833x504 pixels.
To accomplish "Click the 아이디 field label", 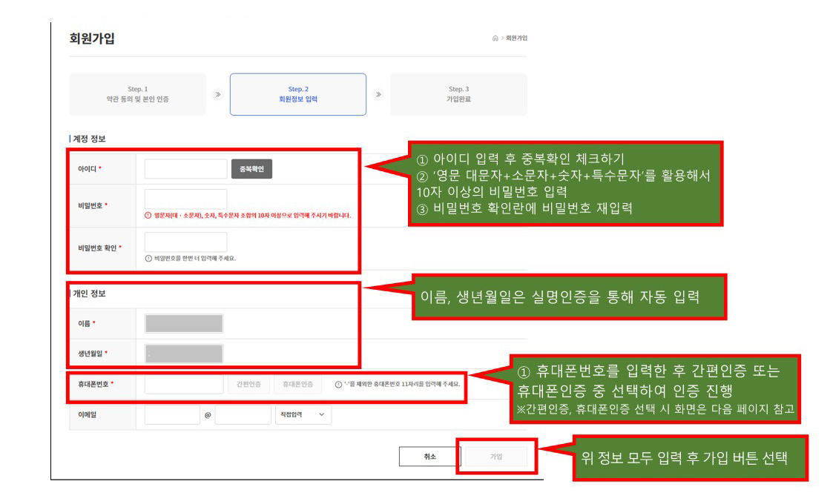I will click(87, 169).
